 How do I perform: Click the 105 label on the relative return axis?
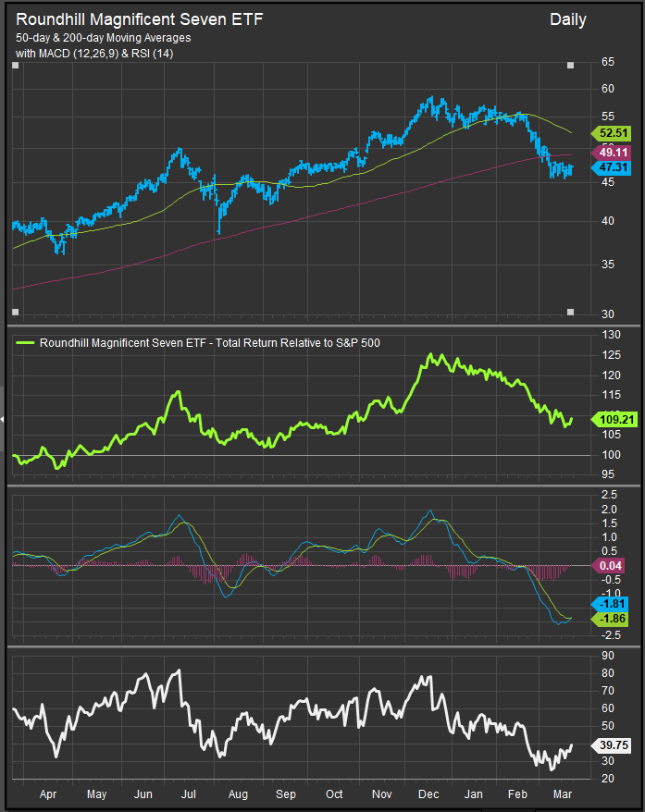click(x=612, y=435)
